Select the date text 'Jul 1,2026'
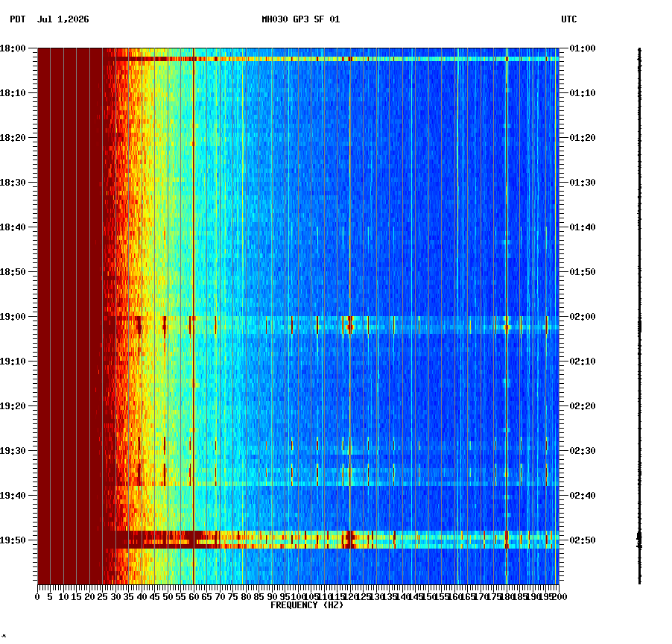Viewport: 672px width, 644px height. (63, 19)
